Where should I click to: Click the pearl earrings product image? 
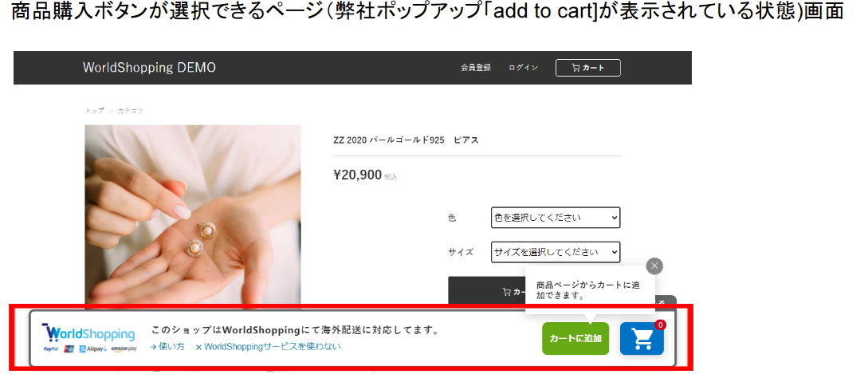click(x=193, y=215)
